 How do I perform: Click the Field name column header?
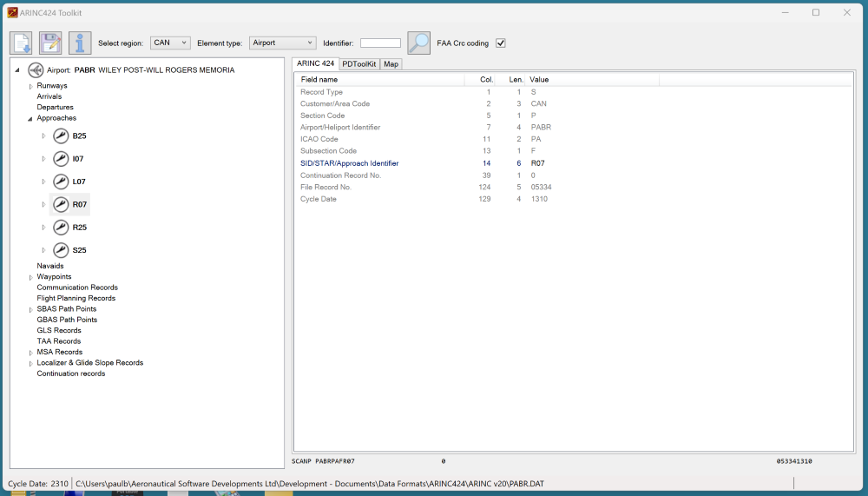point(378,79)
